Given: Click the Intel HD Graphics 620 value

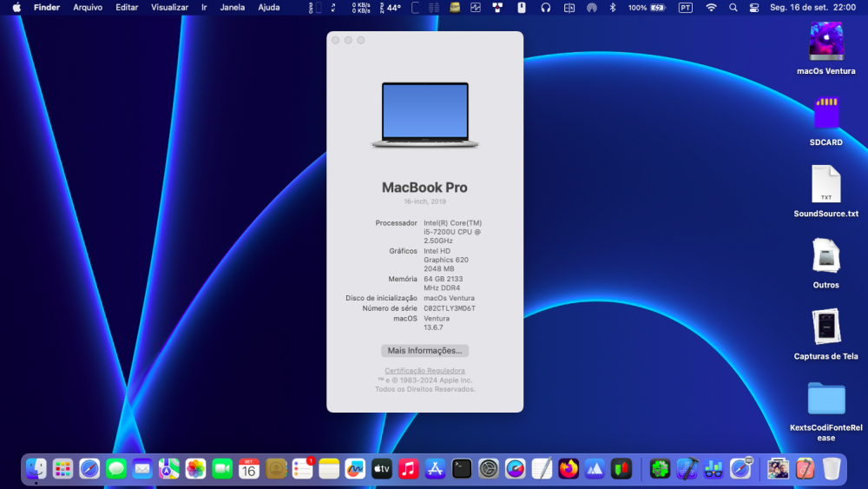Looking at the screenshot, I should coord(445,260).
